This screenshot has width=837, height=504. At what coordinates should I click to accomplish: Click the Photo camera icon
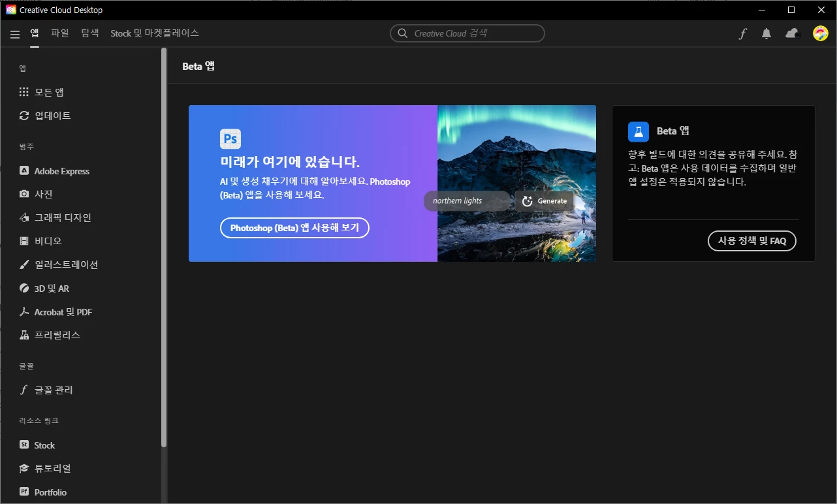point(24,194)
